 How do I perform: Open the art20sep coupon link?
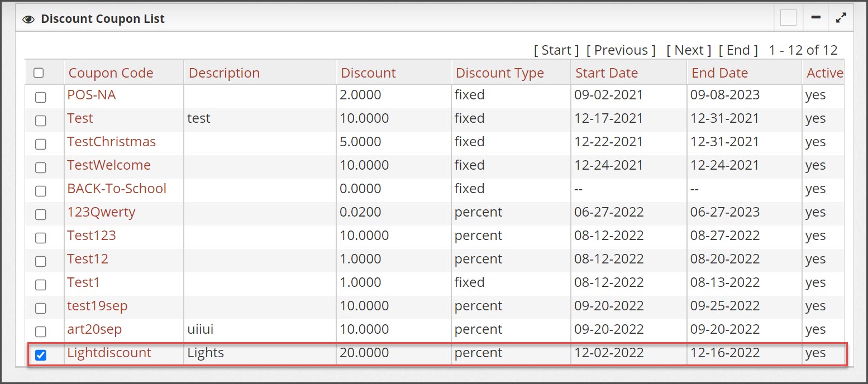[94, 329]
